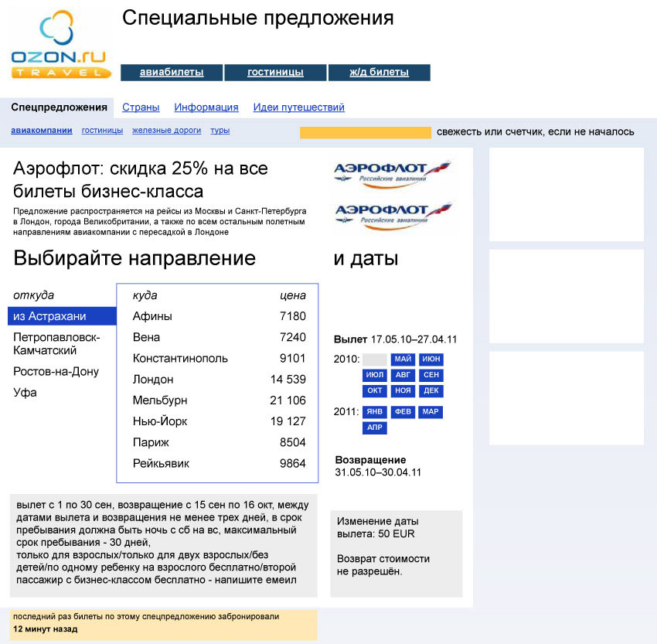
Task: Switch to the Информация tab
Action: click(x=206, y=107)
